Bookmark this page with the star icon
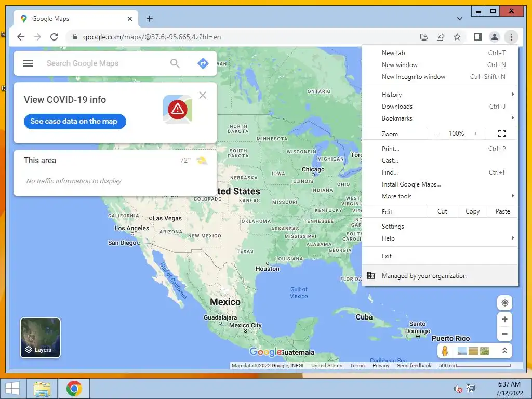The image size is (532, 399). (457, 37)
